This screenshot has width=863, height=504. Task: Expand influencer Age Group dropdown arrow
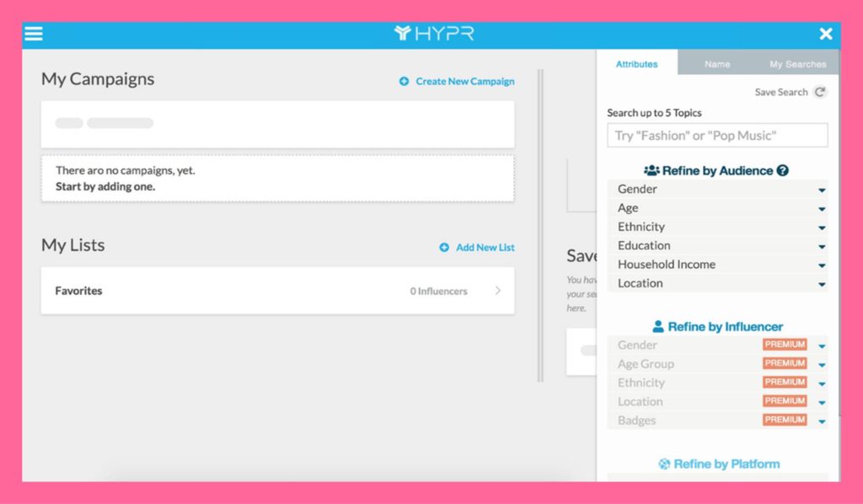(x=822, y=365)
